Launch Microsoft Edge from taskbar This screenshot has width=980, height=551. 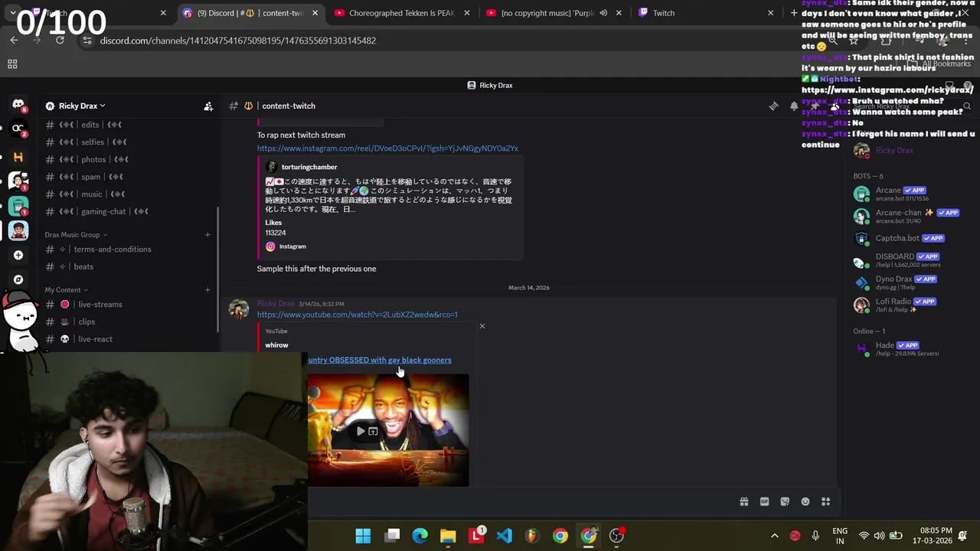[x=420, y=536]
